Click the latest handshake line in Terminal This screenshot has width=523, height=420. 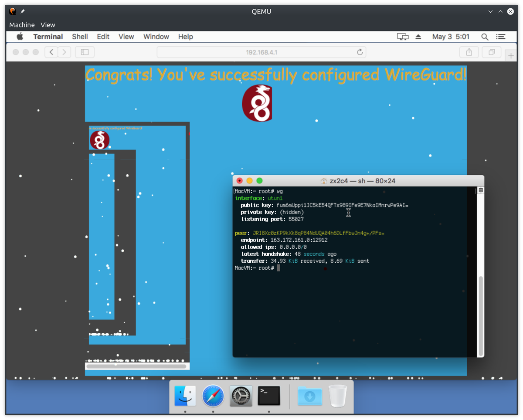coord(289,254)
